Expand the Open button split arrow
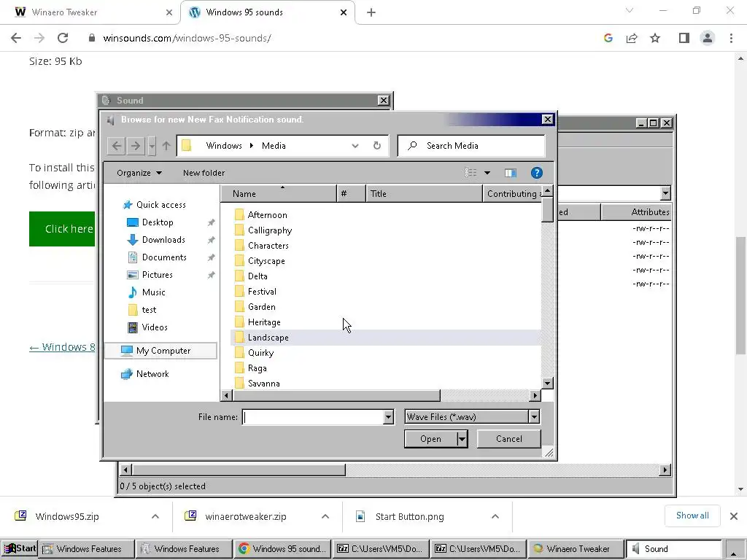Viewport: 747px width, 560px height. (x=462, y=439)
